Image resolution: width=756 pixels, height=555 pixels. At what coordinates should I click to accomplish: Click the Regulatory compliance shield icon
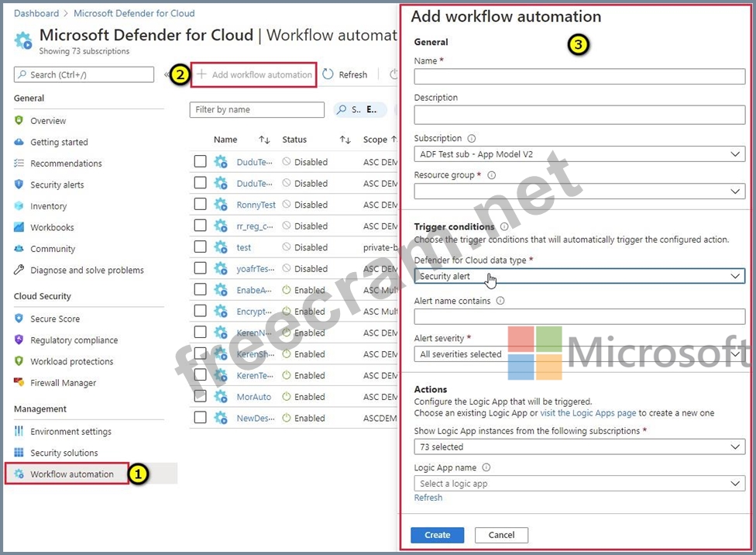point(19,340)
